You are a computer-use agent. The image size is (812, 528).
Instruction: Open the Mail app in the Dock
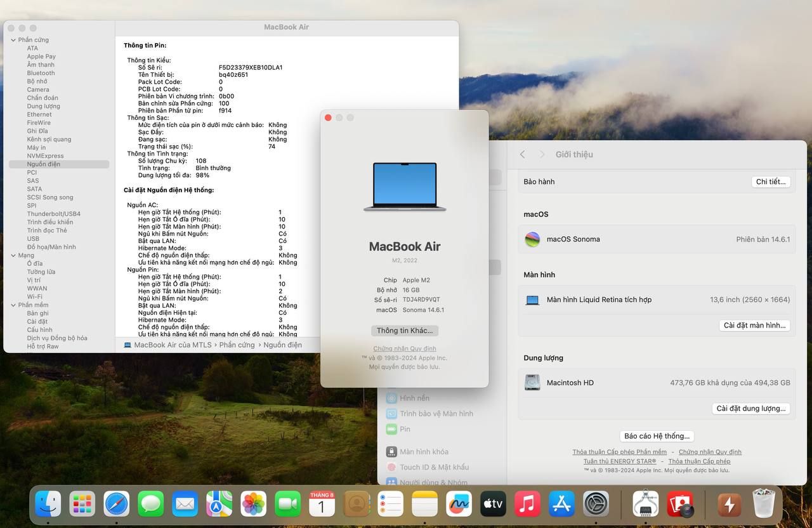tap(185, 504)
